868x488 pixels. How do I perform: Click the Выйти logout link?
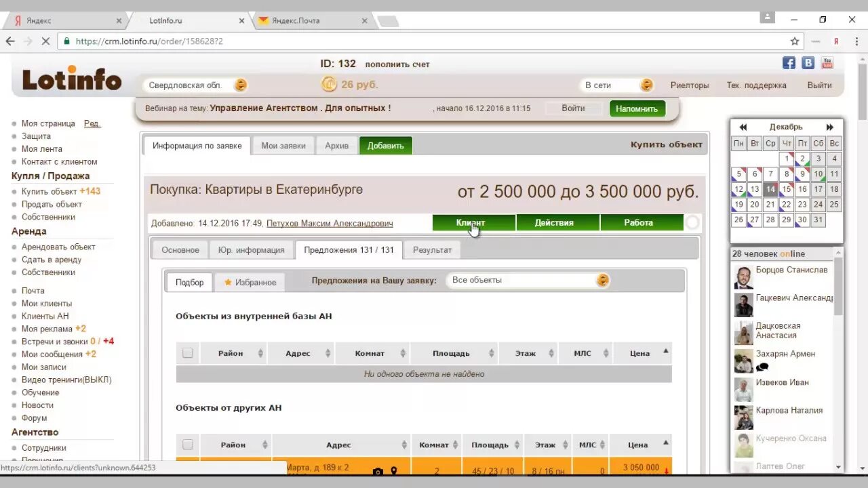[x=819, y=85]
